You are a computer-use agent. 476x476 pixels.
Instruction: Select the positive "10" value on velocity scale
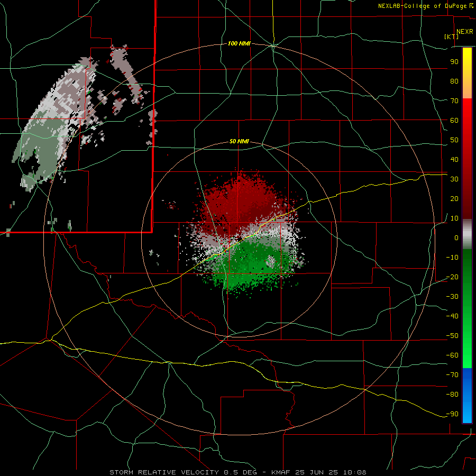(x=454, y=218)
